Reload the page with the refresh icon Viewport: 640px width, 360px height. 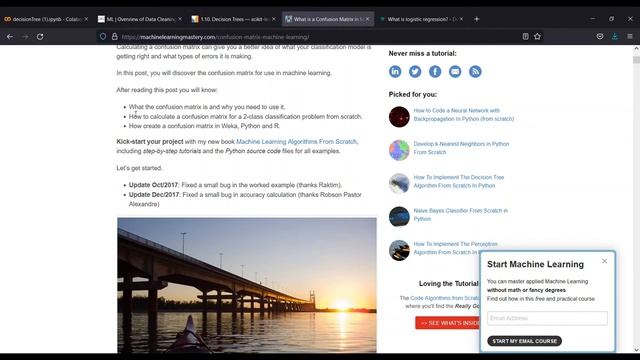(40, 37)
